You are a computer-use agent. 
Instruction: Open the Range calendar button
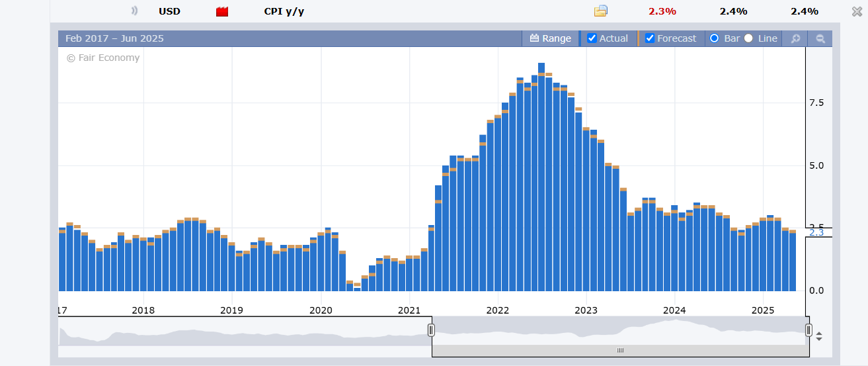click(x=550, y=38)
